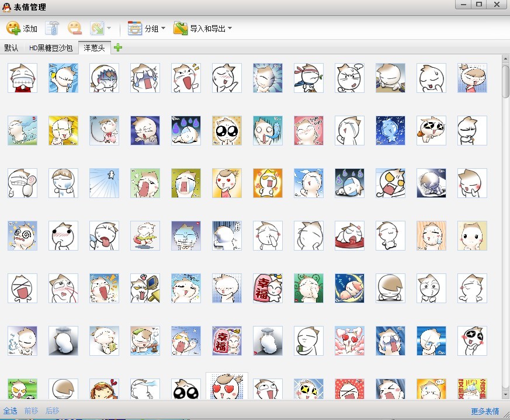Click the green plus new group icon
The image size is (510, 420).
point(118,47)
